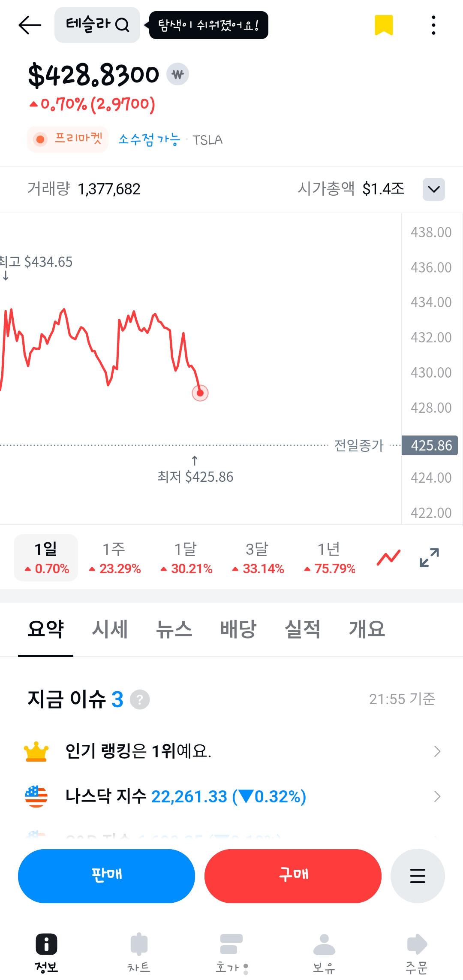Switch chart type with line chart icon

point(388,557)
